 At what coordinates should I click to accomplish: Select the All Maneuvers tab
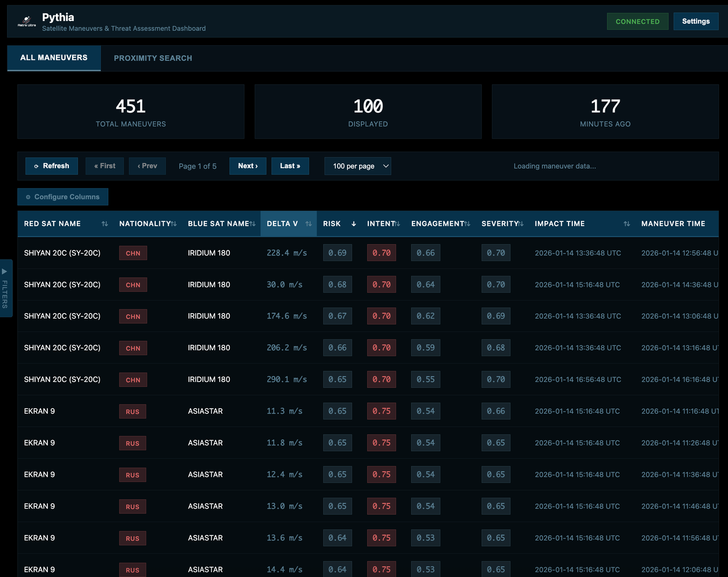click(54, 58)
